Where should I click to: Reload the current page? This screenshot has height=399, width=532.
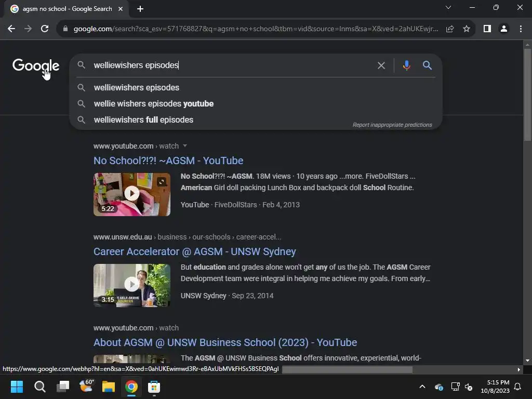click(x=45, y=29)
